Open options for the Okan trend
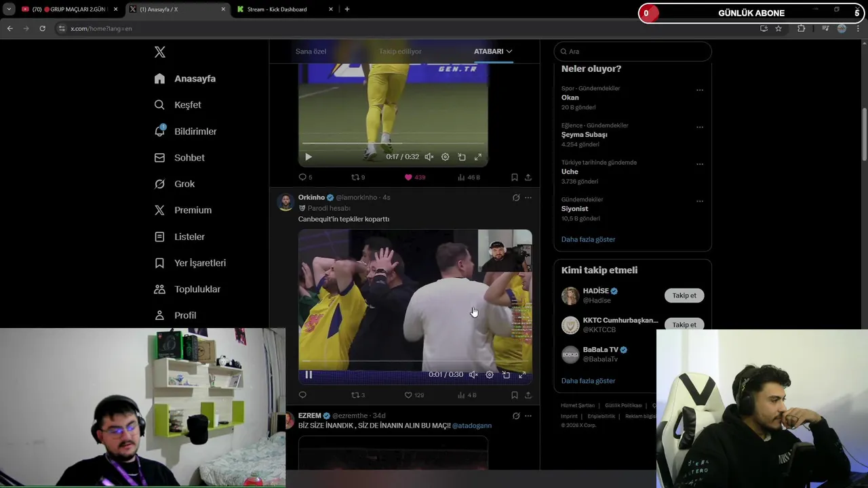The height and width of the screenshot is (488, 868). tap(700, 89)
